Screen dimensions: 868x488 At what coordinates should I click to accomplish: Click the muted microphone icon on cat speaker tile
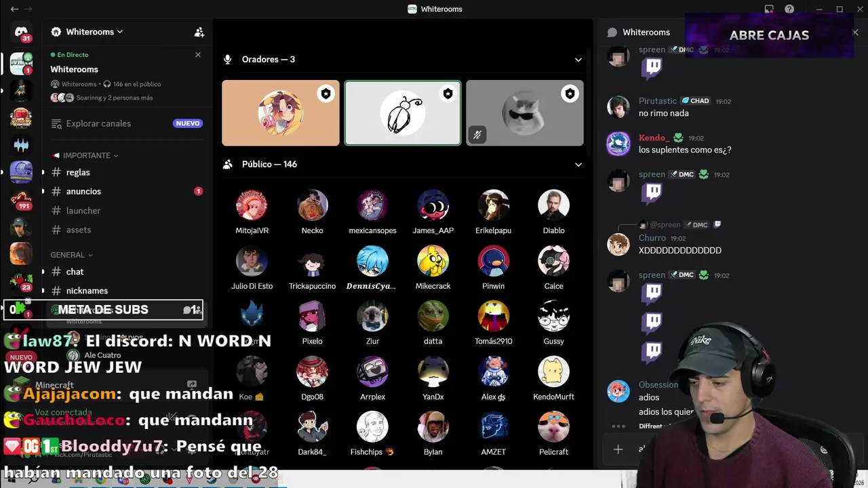click(477, 135)
